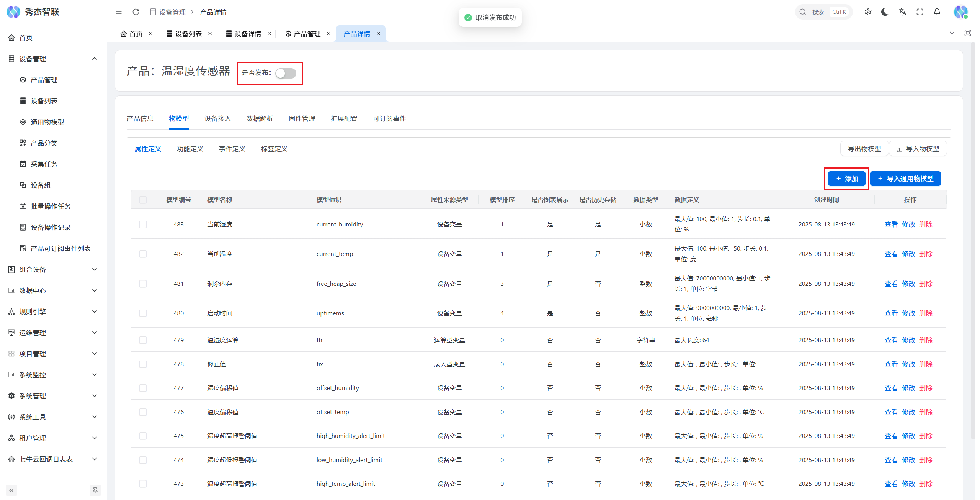980x500 pixels.
Task: Toggle the 是否发布 publish switch
Action: 286,73
